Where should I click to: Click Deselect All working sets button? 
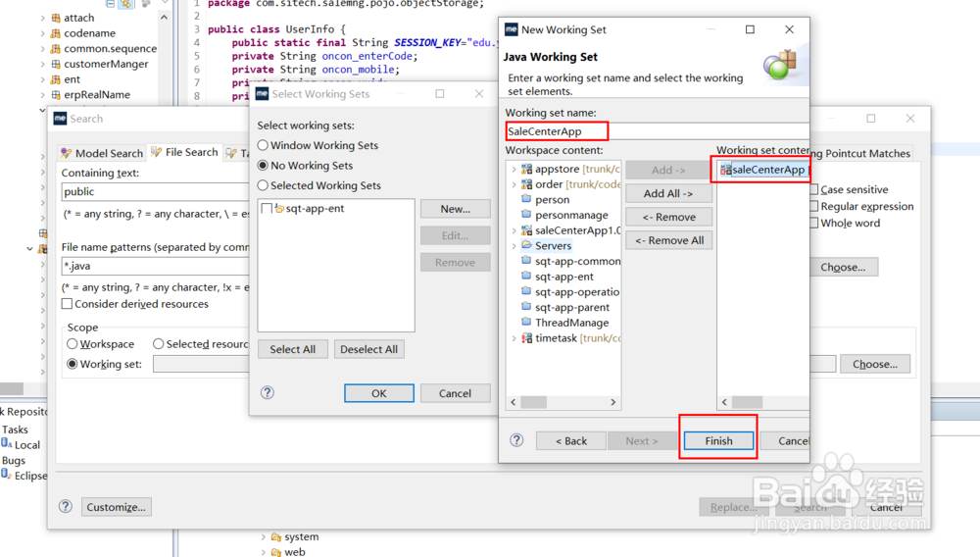pos(368,349)
